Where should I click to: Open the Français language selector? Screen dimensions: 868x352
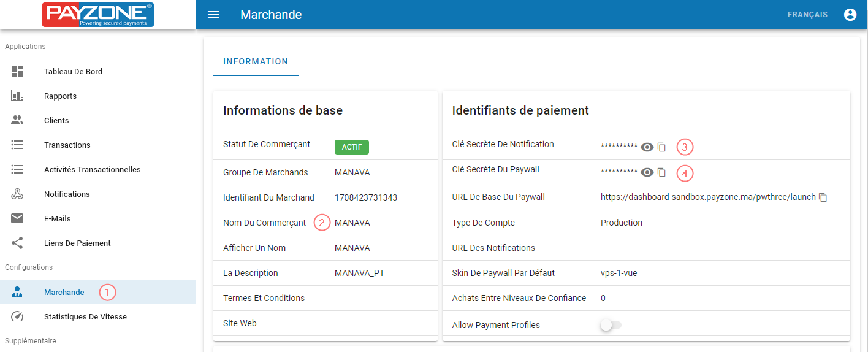point(807,15)
